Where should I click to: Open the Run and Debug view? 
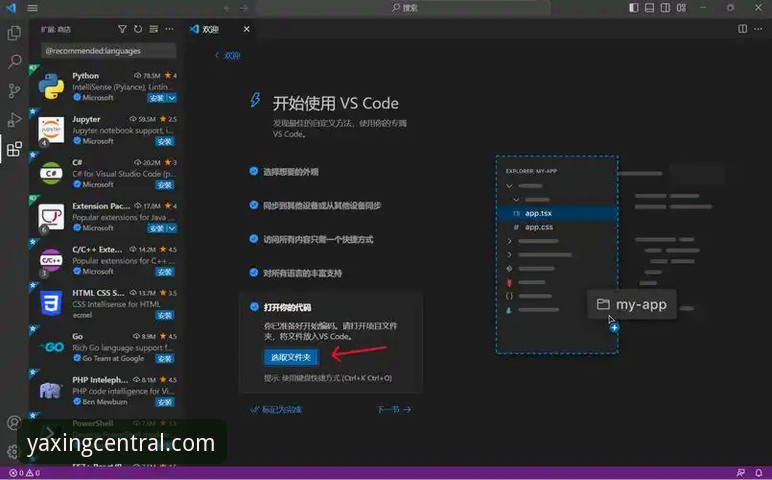14,120
